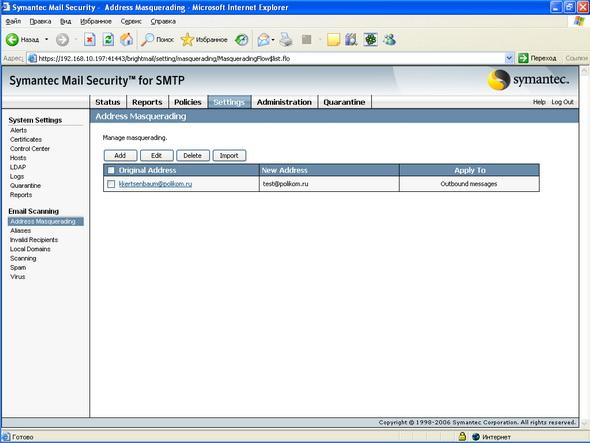This screenshot has width=590, height=443.
Task: Click the Import button
Action: (x=229, y=155)
